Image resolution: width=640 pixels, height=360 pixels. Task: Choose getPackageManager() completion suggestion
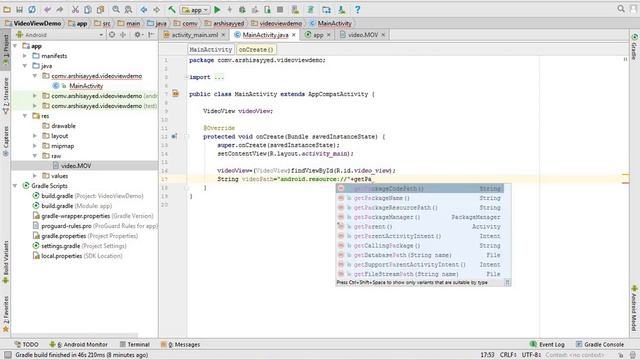click(x=420, y=217)
